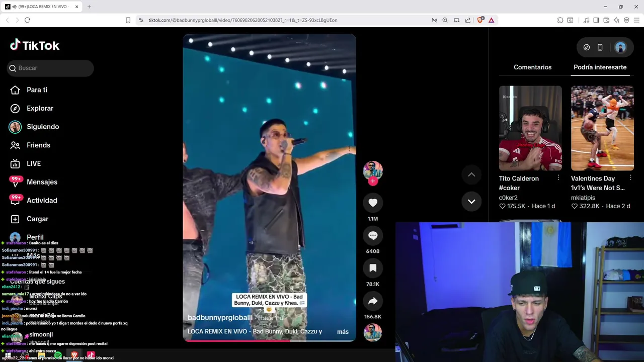Open the Brave Wallet icon
This screenshot has height=362, width=644.
[x=606, y=20]
